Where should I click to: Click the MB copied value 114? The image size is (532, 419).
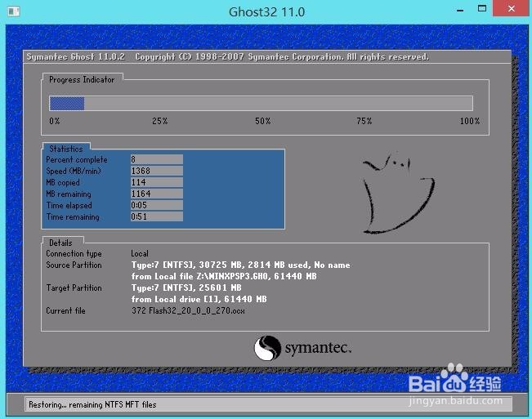pyautogui.click(x=157, y=182)
